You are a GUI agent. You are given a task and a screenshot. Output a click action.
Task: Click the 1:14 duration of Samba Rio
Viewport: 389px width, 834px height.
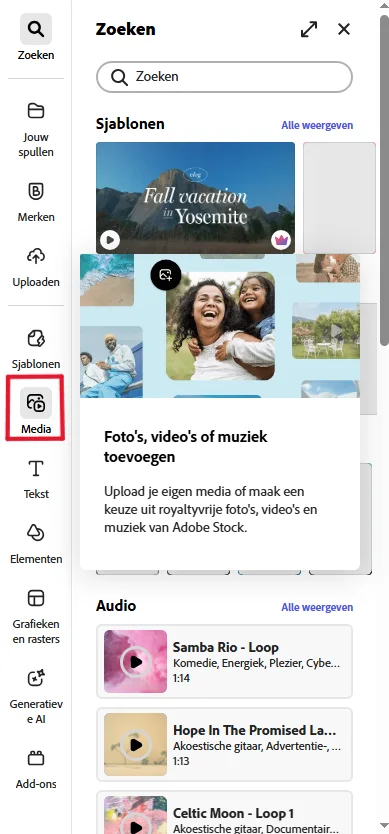tap(181, 678)
